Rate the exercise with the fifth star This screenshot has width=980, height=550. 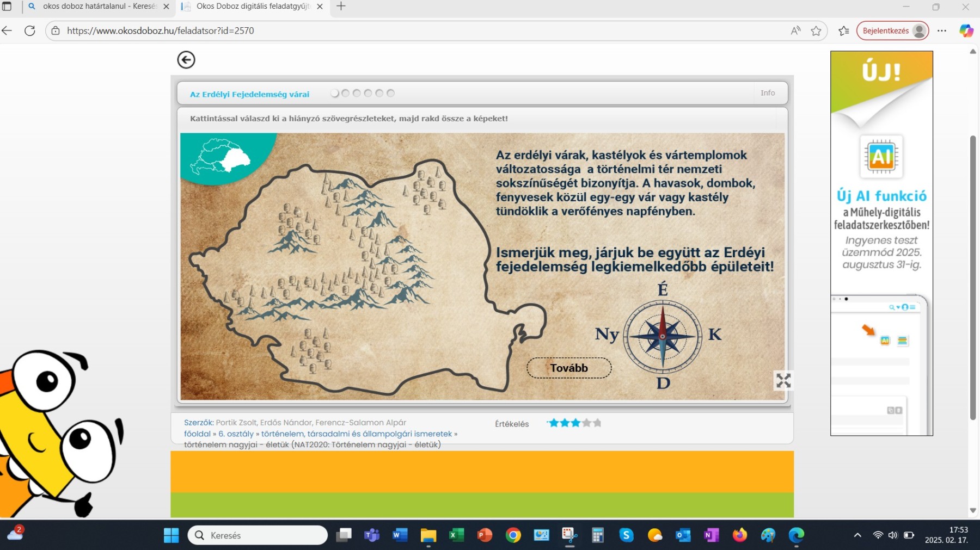pyautogui.click(x=597, y=423)
